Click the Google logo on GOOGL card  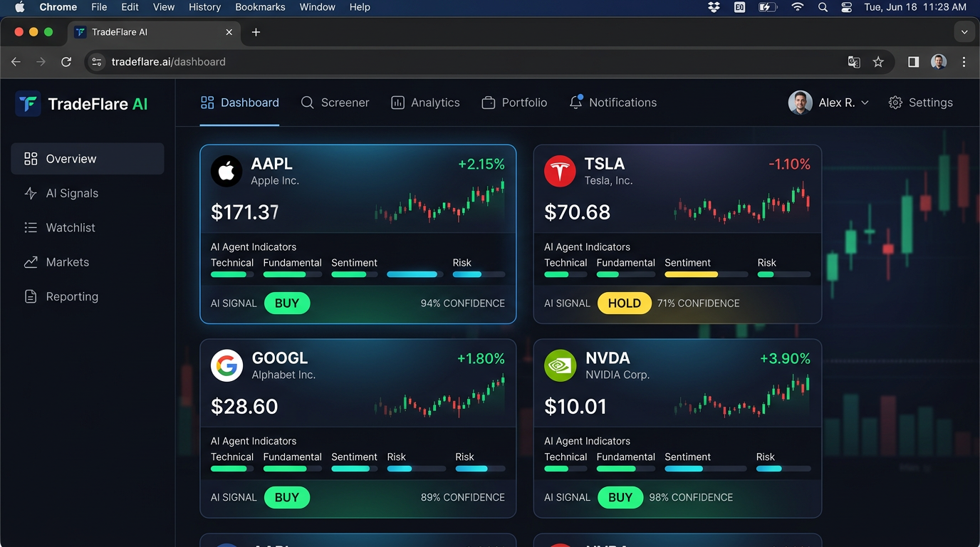[227, 365]
